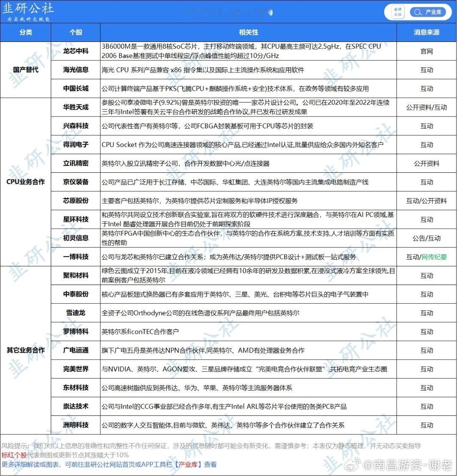Click the FCBGA封装基板 description text
The image size is (457, 476).
(x=207, y=126)
